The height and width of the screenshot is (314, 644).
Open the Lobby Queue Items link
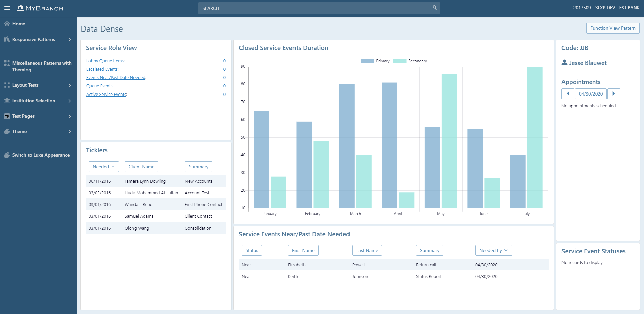coord(105,61)
